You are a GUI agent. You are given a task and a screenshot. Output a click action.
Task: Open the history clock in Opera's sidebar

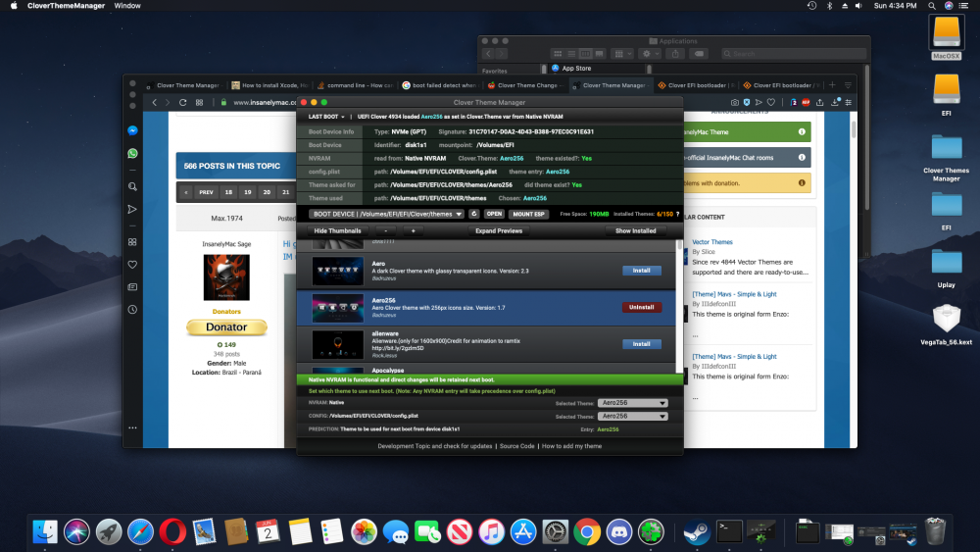[x=132, y=310]
